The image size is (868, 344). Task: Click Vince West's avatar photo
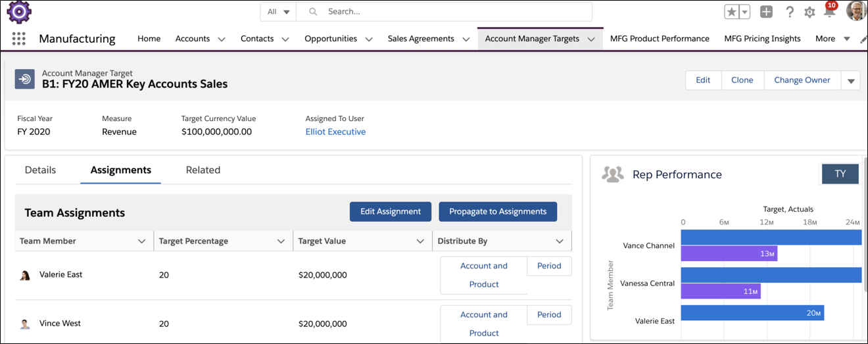point(25,324)
